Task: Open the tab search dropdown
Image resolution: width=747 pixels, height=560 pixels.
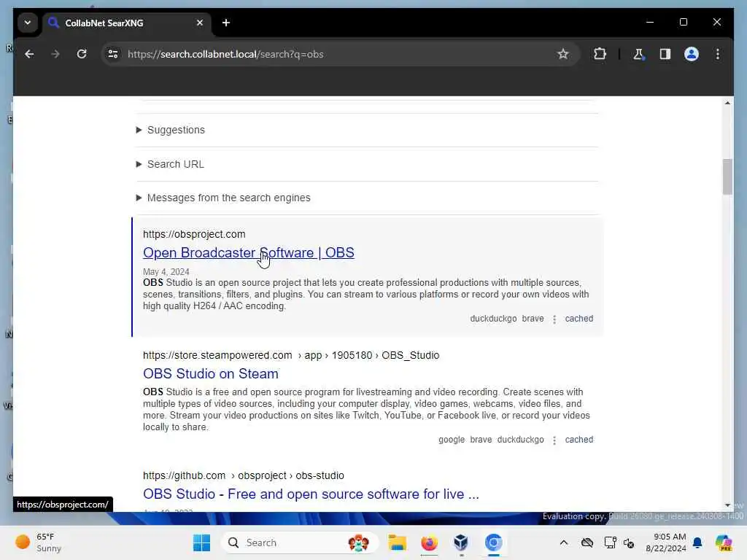Action: coord(28,23)
